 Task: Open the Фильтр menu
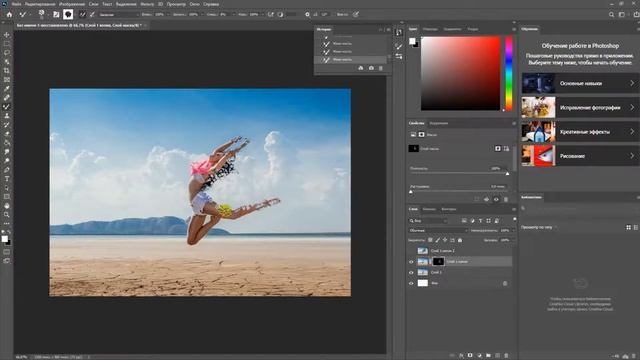(147, 4)
